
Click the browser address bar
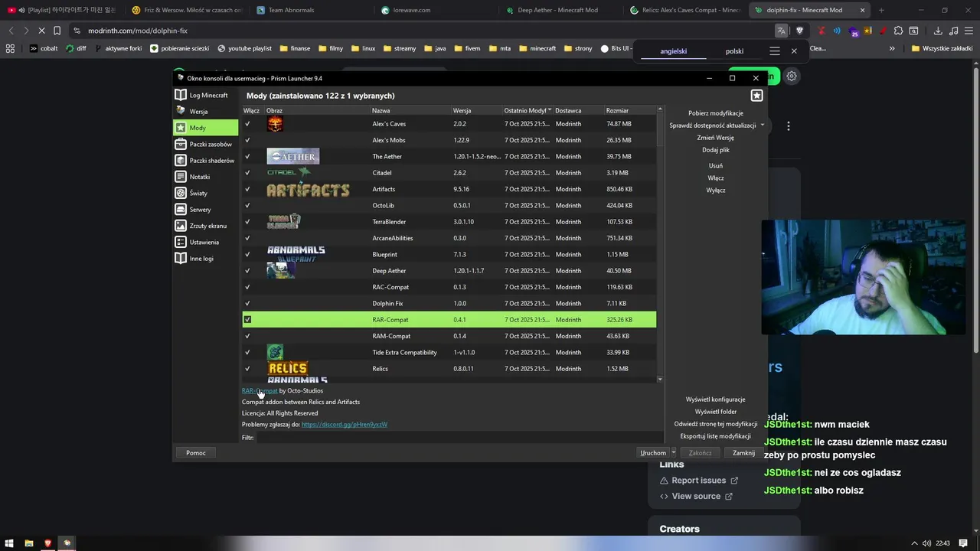[421, 31]
